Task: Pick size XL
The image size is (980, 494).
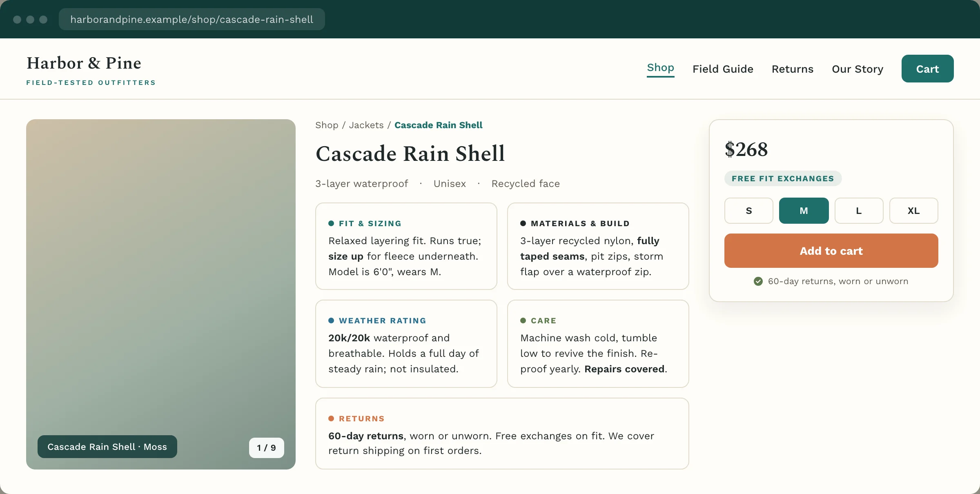Action: pyautogui.click(x=913, y=211)
